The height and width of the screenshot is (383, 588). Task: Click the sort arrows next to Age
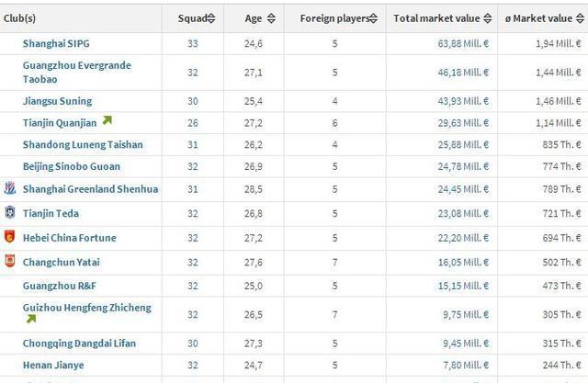pyautogui.click(x=270, y=18)
